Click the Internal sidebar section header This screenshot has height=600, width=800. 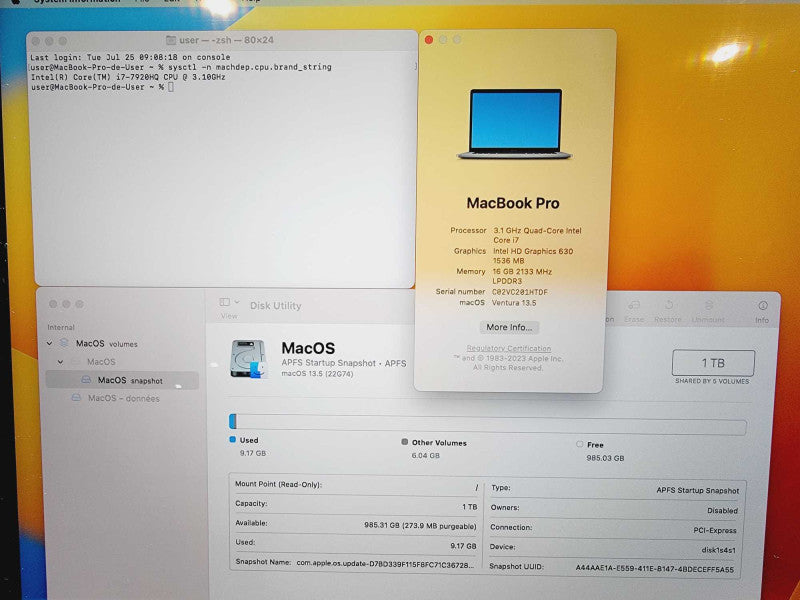click(x=61, y=327)
